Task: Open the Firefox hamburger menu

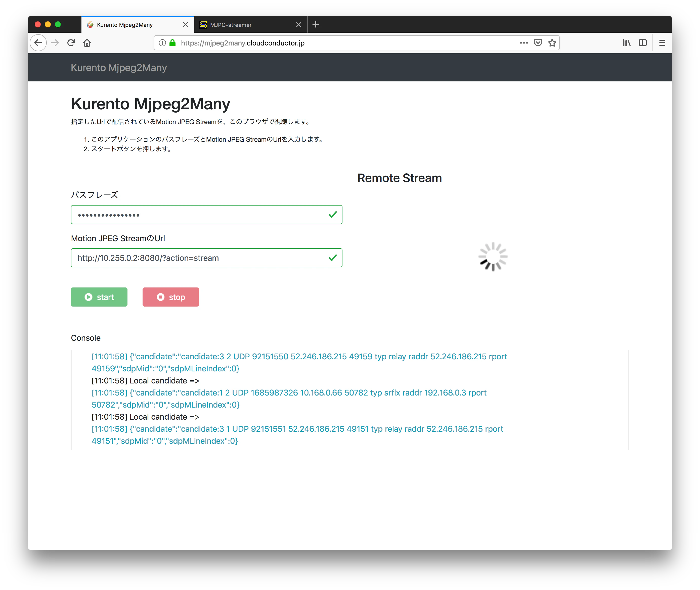Action: coord(662,43)
